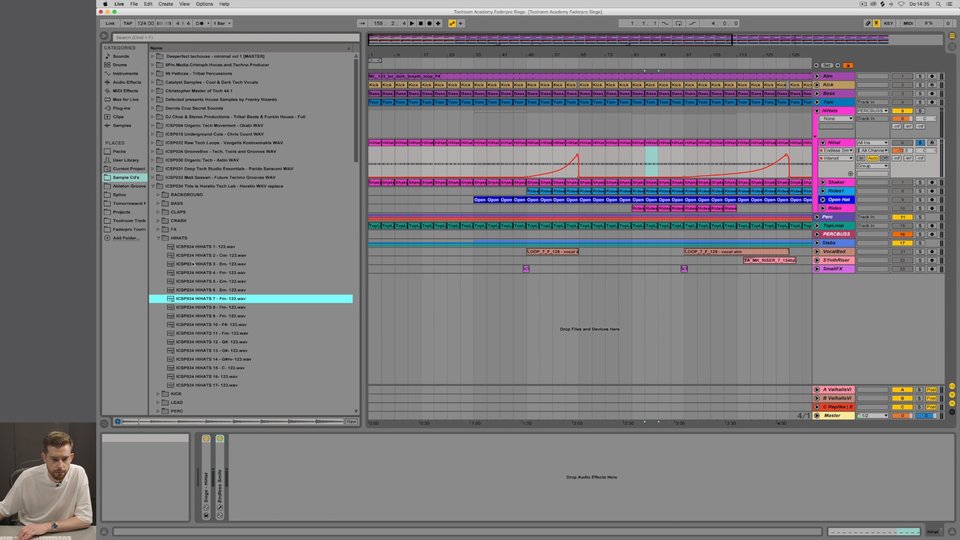Toggle the Open Hat track fold button

(x=823, y=200)
